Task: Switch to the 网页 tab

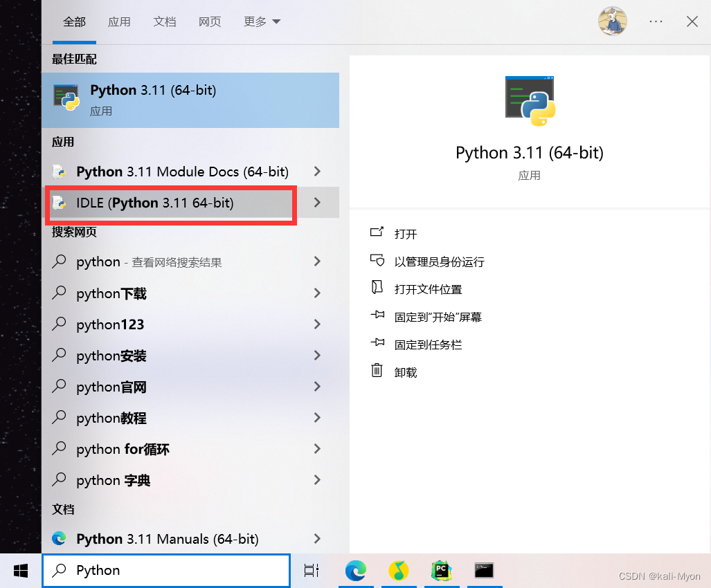Action: pyautogui.click(x=210, y=21)
